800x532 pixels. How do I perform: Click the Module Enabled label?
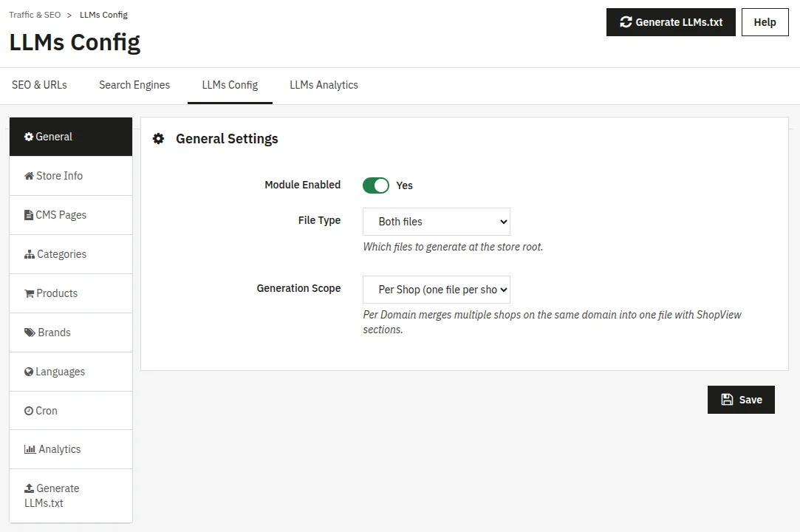click(x=303, y=185)
